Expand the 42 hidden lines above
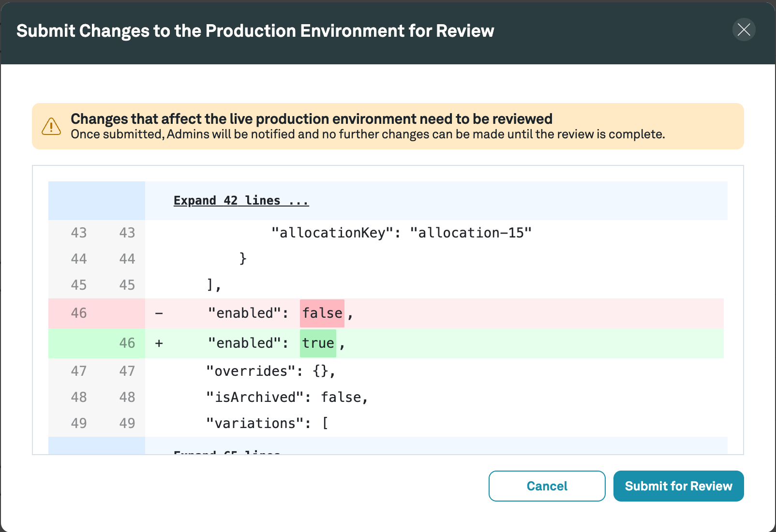 pyautogui.click(x=241, y=201)
